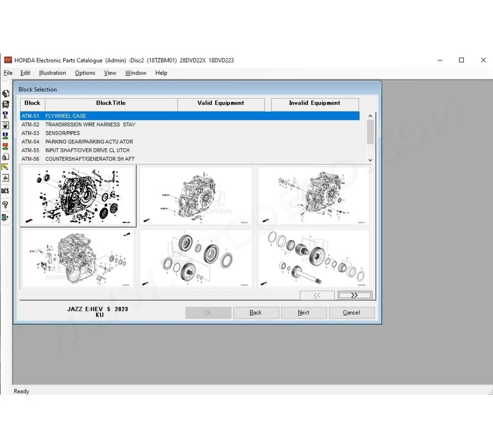Maximize the Honda Parts Catalogue window

coord(462,60)
